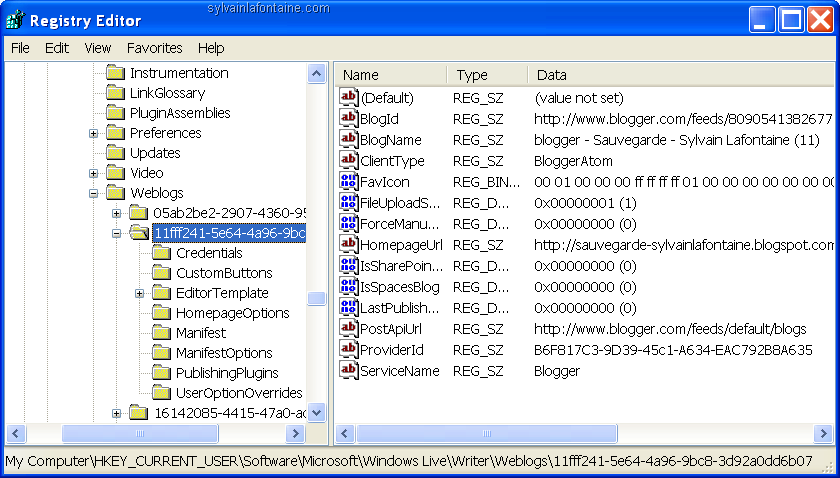840x478 pixels.
Task: Open the Edit menu
Action: coord(57,48)
